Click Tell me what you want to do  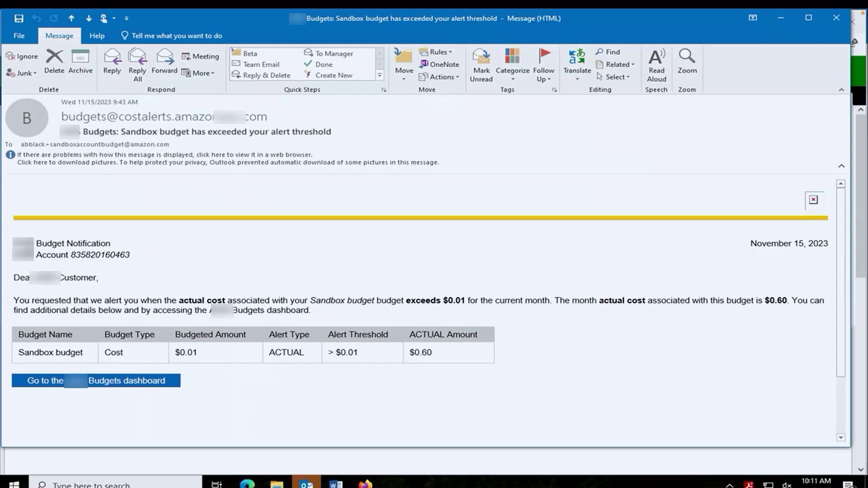coord(172,36)
